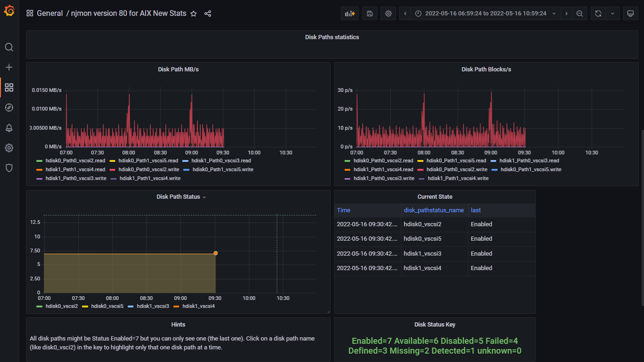Sort table by disk_pathstatus_name column header
Image resolution: width=644 pixels, height=362 pixels.
(434, 210)
